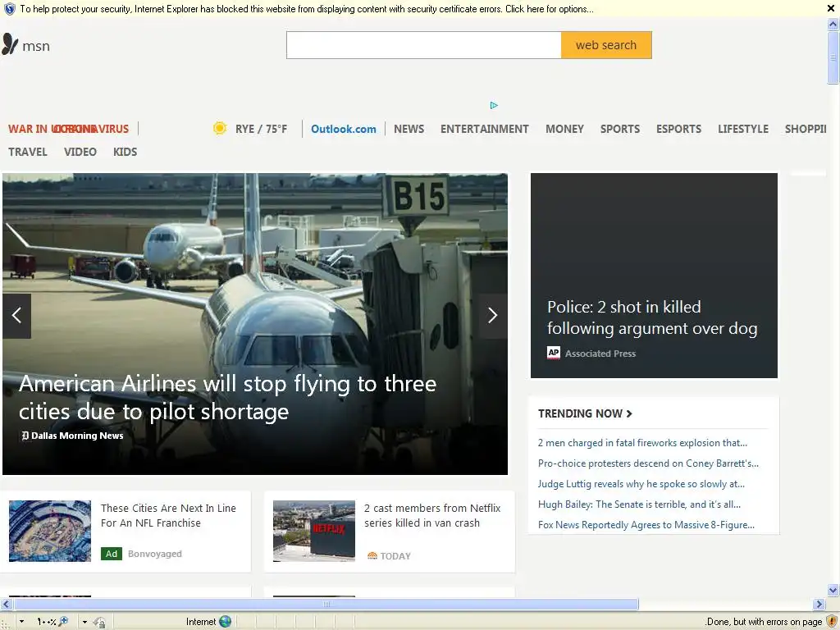Open the VIDEO section
The width and height of the screenshot is (840, 630).
[x=80, y=152]
